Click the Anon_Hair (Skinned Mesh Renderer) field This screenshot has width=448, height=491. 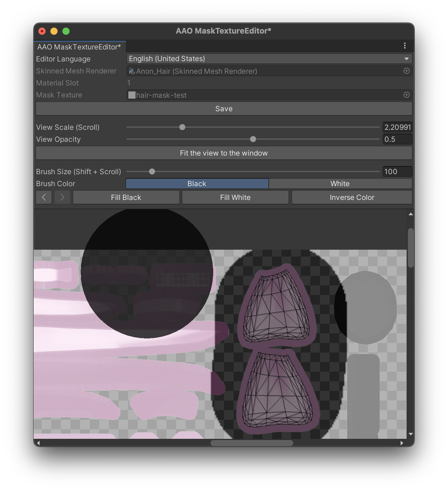coord(269,71)
